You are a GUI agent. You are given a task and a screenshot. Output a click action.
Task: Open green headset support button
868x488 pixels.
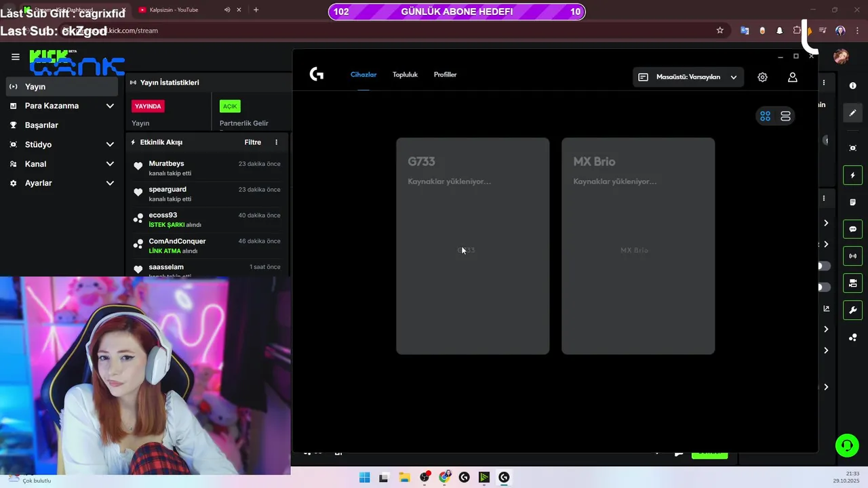(x=846, y=445)
